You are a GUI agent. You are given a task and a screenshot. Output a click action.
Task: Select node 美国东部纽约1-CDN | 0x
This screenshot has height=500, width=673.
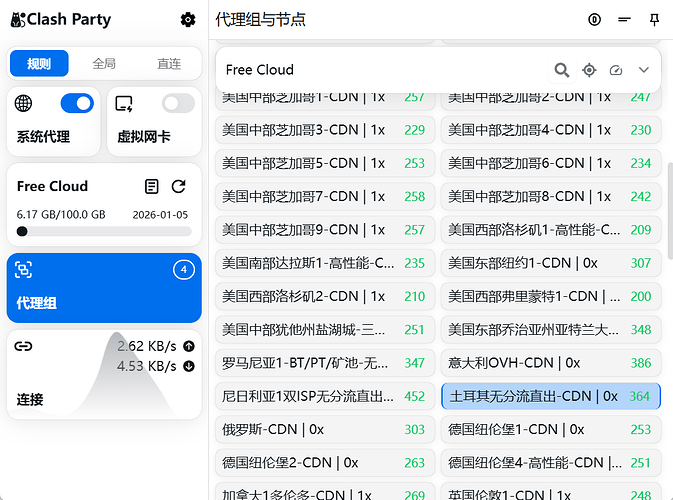click(551, 263)
